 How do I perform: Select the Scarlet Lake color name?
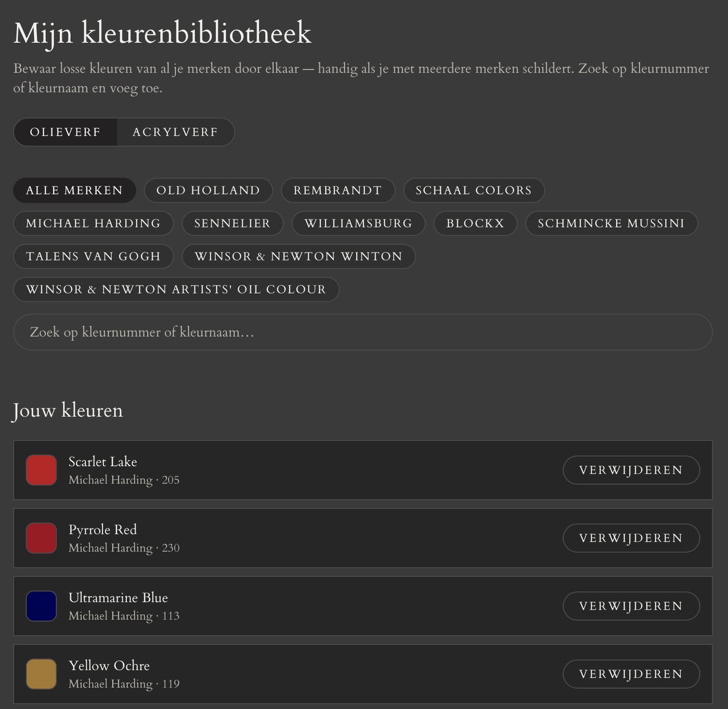tap(102, 462)
